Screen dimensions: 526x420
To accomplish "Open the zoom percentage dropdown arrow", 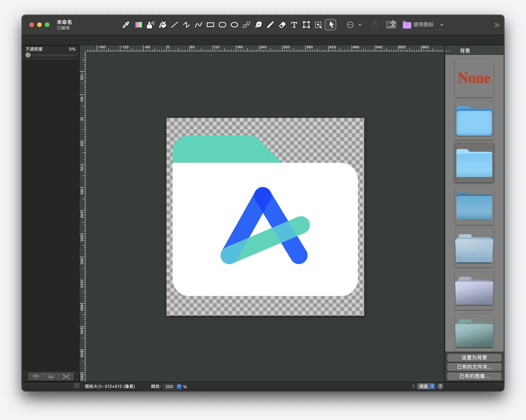I will tap(179, 386).
